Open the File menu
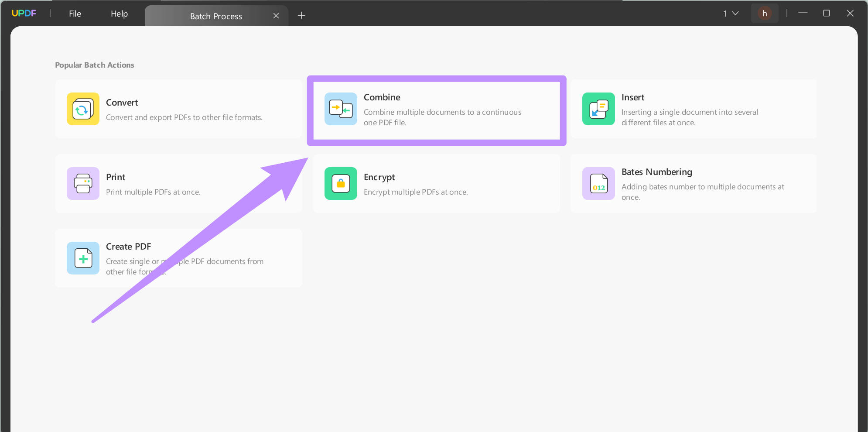Image resolution: width=868 pixels, height=432 pixels. pos(75,14)
